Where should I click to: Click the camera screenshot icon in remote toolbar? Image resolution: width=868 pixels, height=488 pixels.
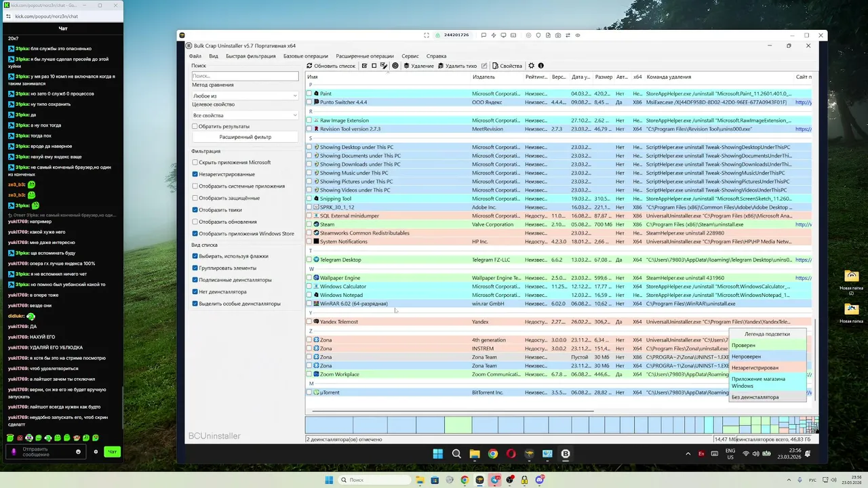tap(557, 35)
